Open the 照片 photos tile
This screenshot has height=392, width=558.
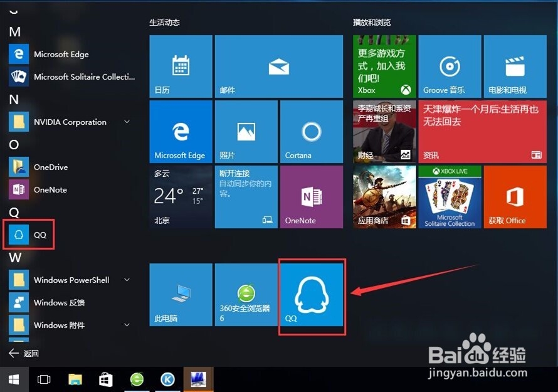pos(246,132)
